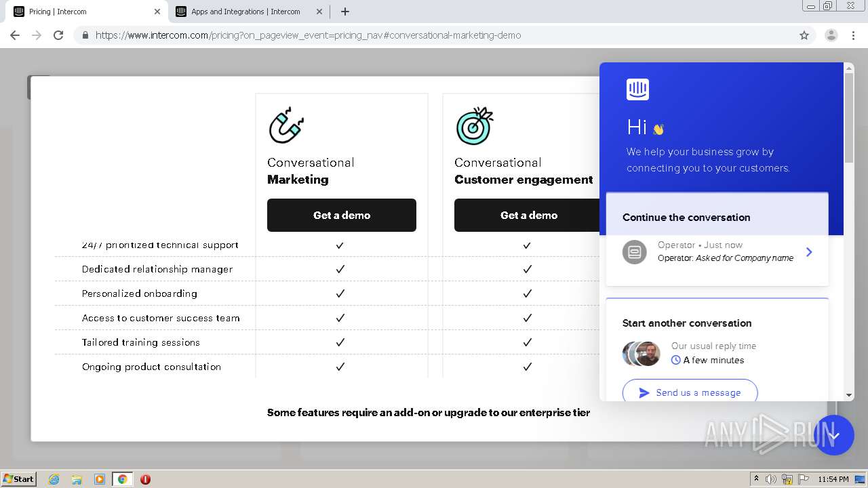
Task: Click Customer engagement checkmark for Tailored training
Action: point(528,342)
